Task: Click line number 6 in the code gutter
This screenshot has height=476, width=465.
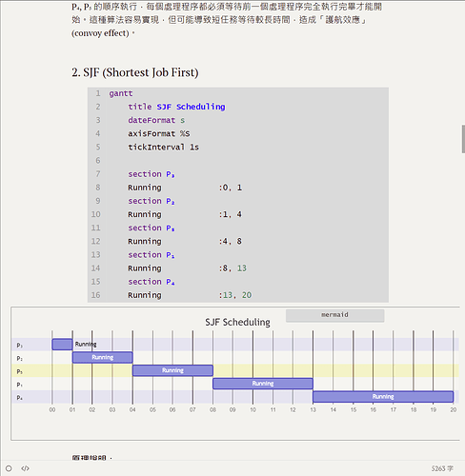Action: pyautogui.click(x=98, y=161)
